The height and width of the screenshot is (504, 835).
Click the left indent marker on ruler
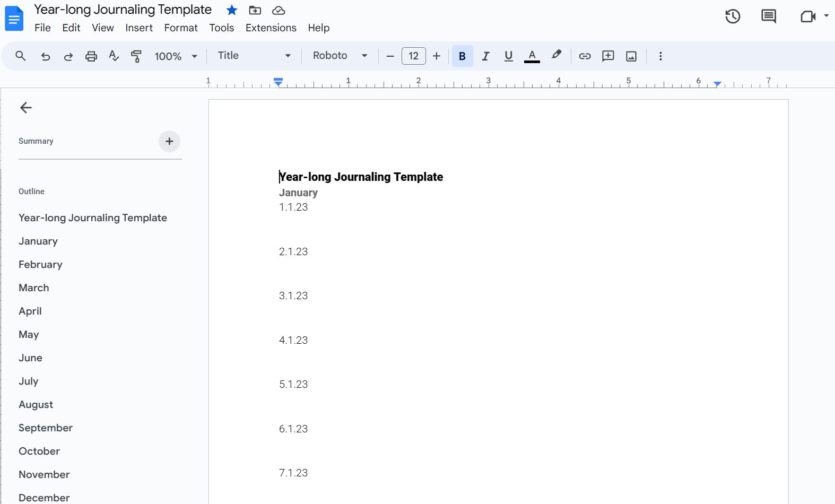click(x=279, y=82)
